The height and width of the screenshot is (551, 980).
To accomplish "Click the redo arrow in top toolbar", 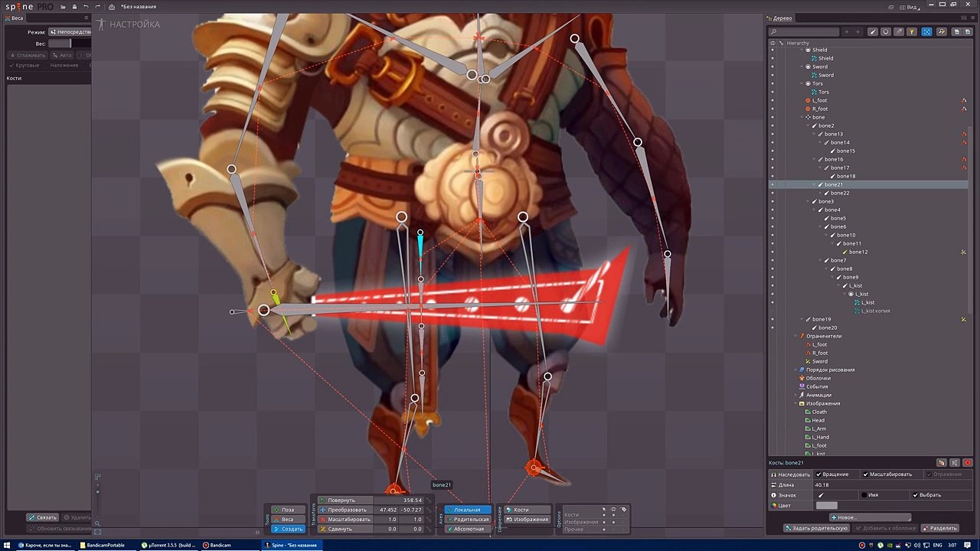I will (97, 7).
